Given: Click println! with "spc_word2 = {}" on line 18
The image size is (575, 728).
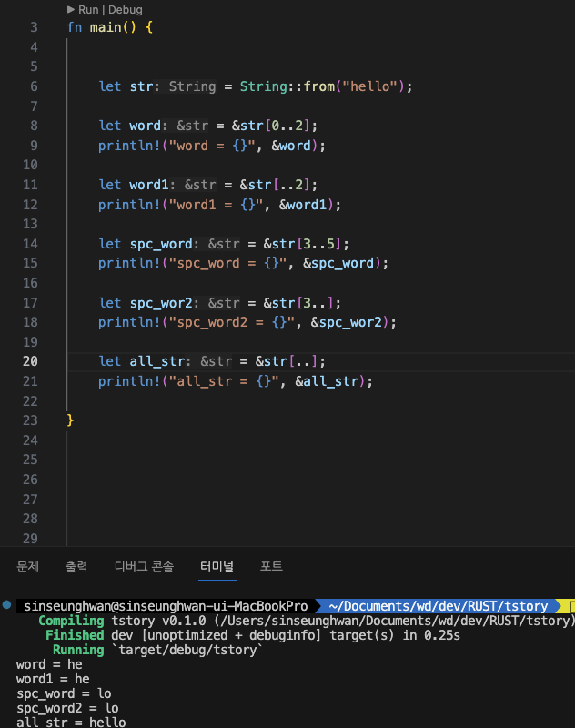Looking at the screenshot, I should (x=247, y=322).
